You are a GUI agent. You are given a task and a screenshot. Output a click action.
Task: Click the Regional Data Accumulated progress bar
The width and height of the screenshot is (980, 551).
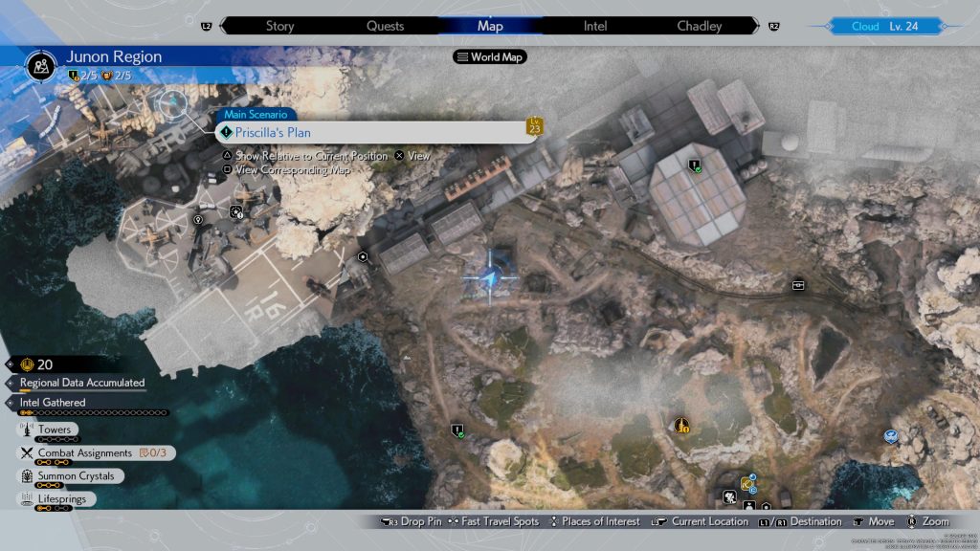(x=81, y=383)
